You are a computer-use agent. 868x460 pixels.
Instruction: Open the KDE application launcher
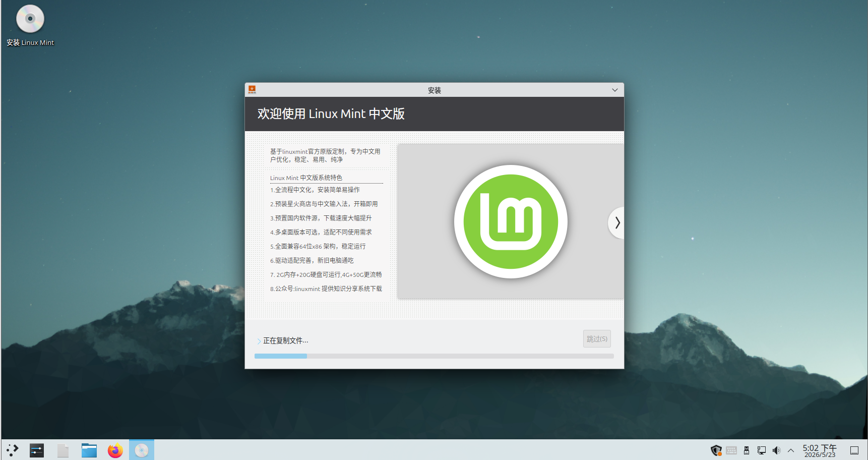pyautogui.click(x=13, y=450)
